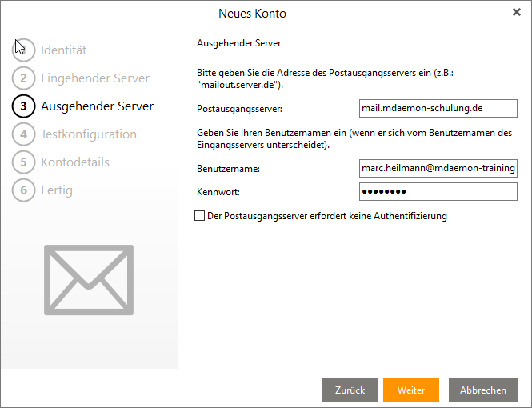Viewport: 532px width, 408px height.
Task: Click the step 6 number circle
Action: pyautogui.click(x=24, y=190)
